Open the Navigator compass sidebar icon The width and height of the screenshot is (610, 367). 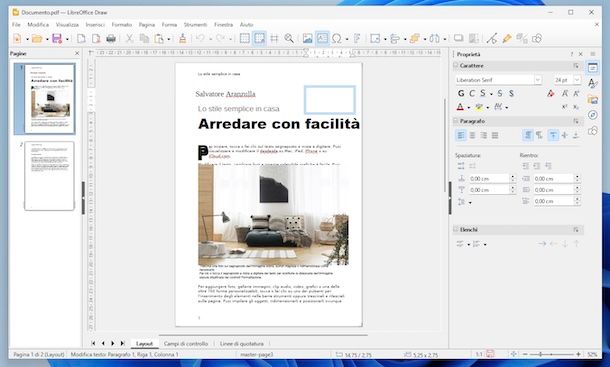[592, 115]
